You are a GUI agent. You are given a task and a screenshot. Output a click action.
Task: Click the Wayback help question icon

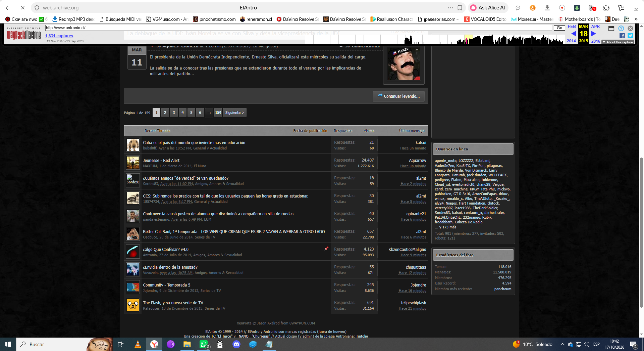point(621,29)
